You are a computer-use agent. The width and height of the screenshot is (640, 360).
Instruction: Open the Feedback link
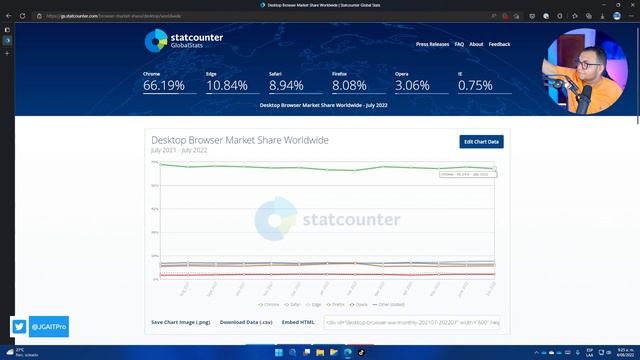499,44
